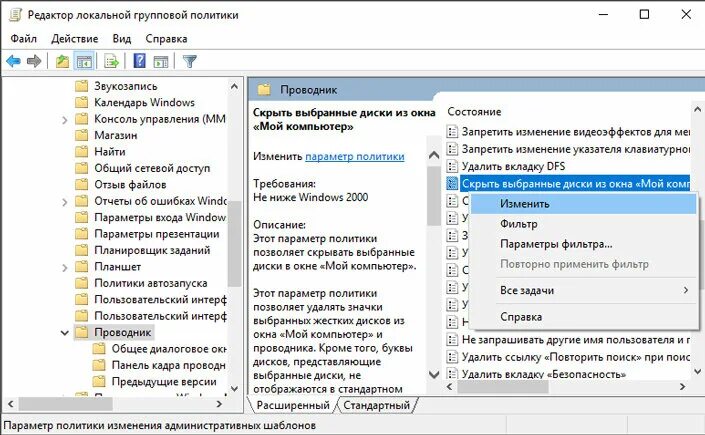Click the tree pane scroll down arrow

tap(234, 388)
